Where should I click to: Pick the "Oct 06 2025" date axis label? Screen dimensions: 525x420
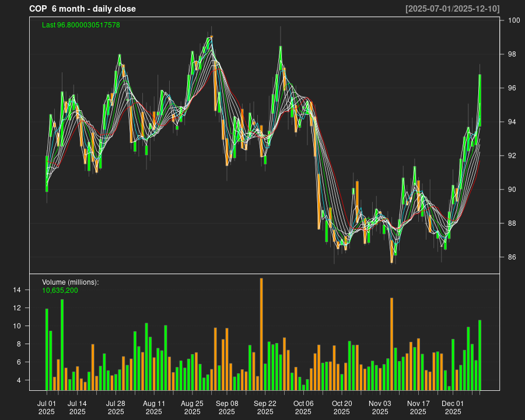303,407
